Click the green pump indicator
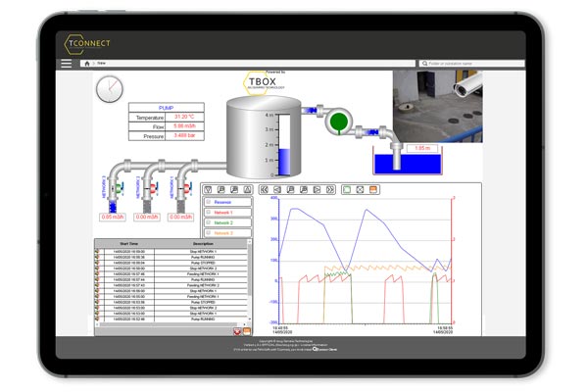The width and height of the screenshot is (588, 392). click(339, 122)
